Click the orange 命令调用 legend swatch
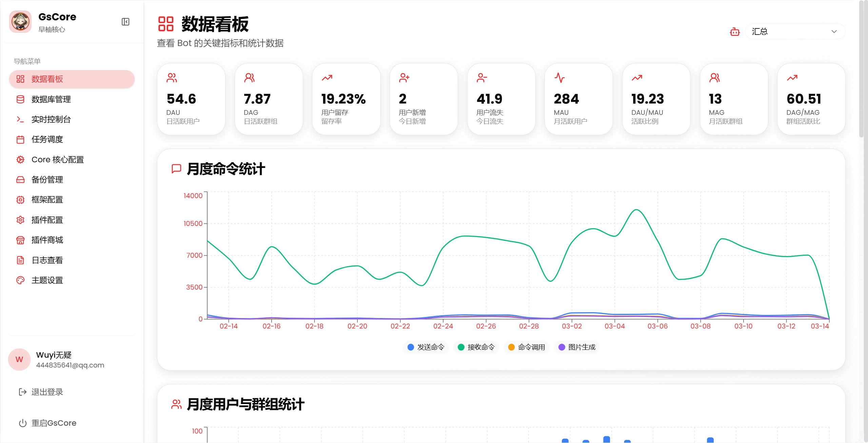Viewport: 868px width, 443px height. [x=511, y=347]
